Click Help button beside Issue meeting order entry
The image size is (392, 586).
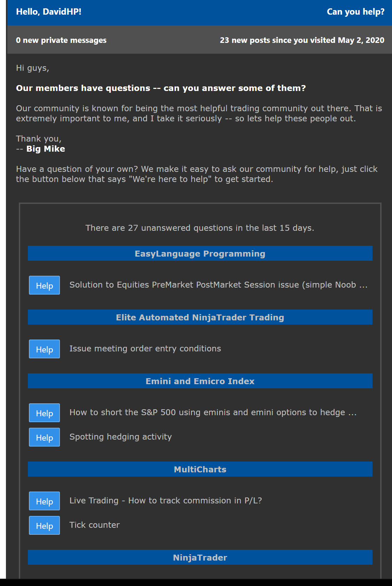tap(44, 349)
